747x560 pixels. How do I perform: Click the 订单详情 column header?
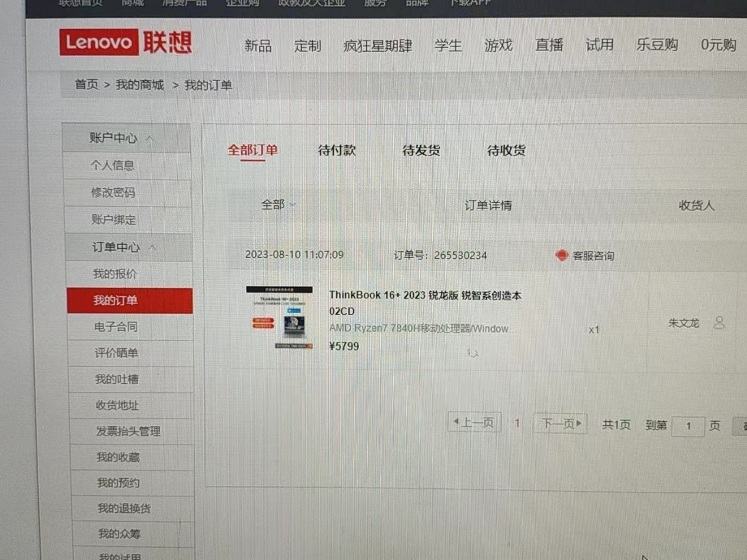coord(488,205)
